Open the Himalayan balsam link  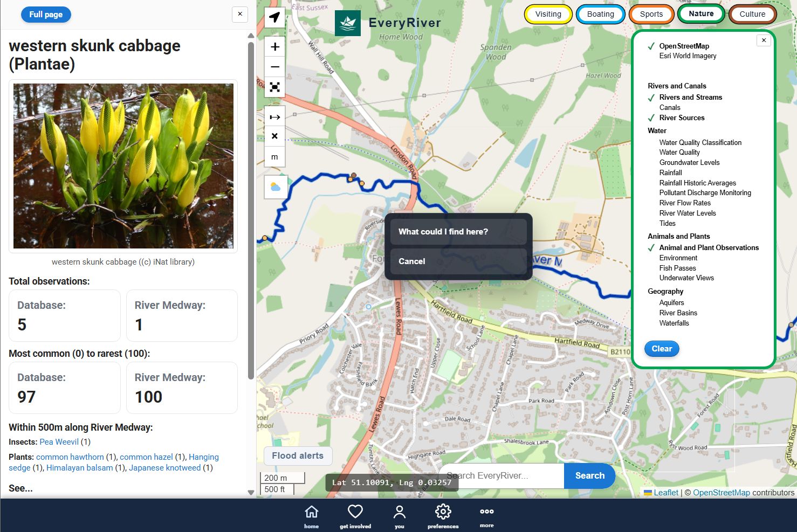tap(80, 468)
